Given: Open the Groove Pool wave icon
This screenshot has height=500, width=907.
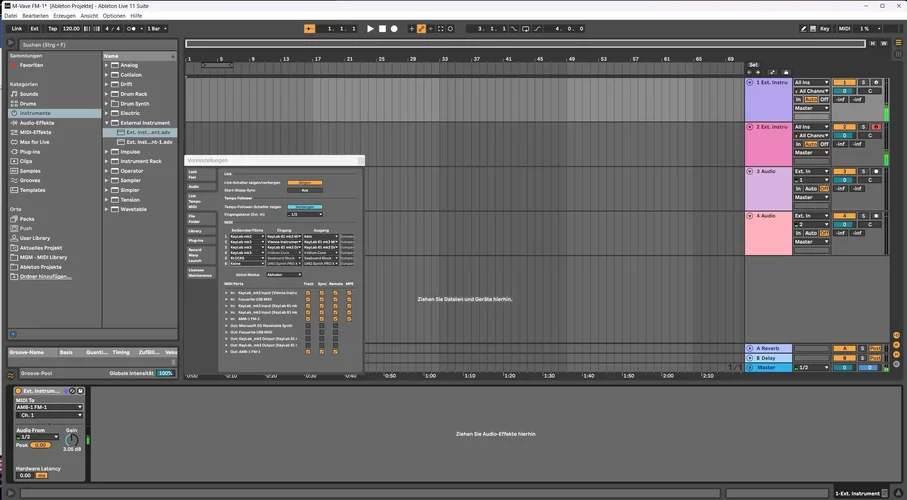Looking at the screenshot, I should [x=11, y=375].
